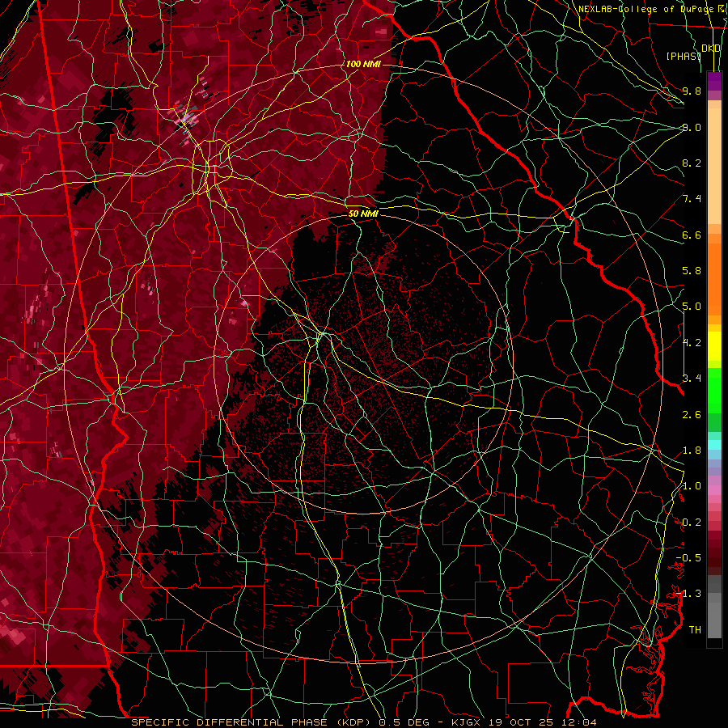
Task: Click the 1.0 scale value
Action: click(692, 486)
